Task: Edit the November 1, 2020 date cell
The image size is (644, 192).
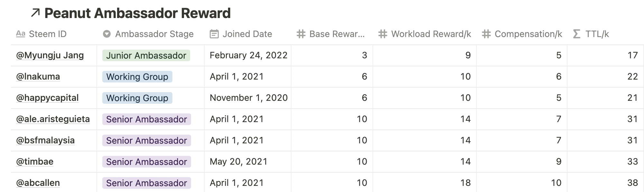Action: pos(248,98)
